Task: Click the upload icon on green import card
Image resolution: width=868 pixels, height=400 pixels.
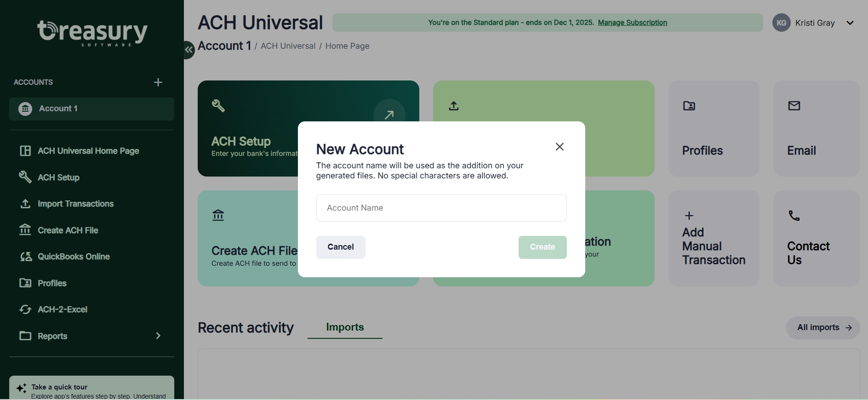Action: click(x=454, y=106)
